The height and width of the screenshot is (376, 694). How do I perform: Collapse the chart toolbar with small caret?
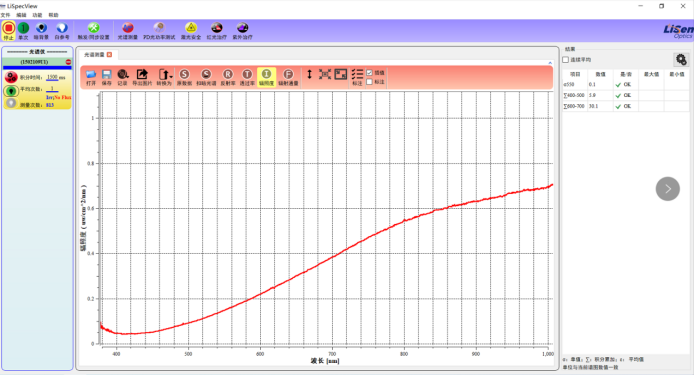(x=550, y=63)
